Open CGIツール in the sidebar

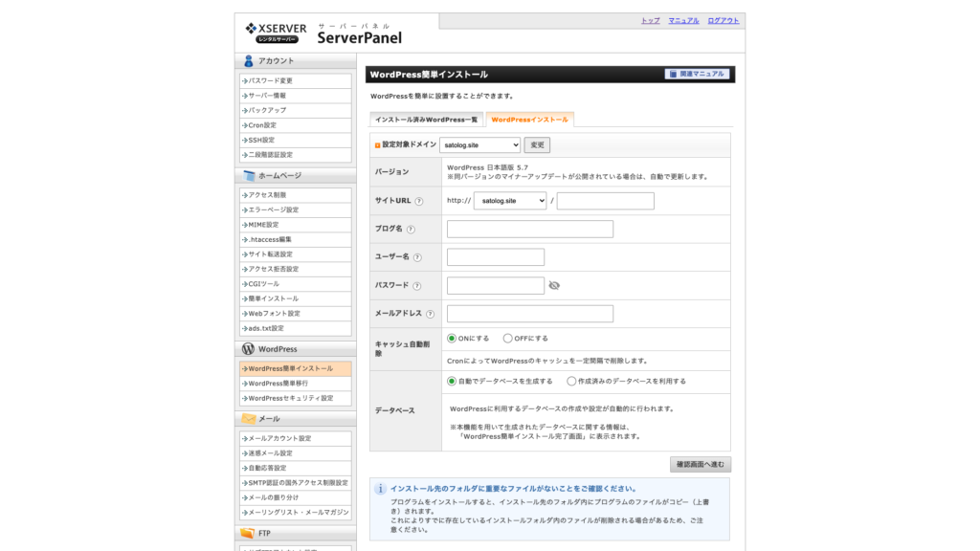pyautogui.click(x=295, y=283)
